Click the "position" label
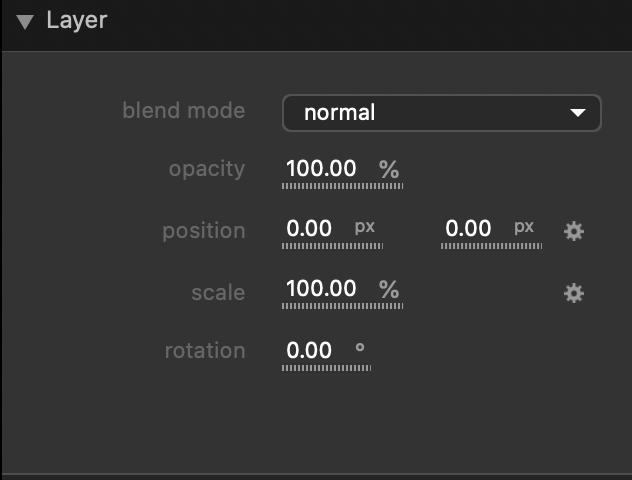This screenshot has height=480, width=632. pos(203,231)
